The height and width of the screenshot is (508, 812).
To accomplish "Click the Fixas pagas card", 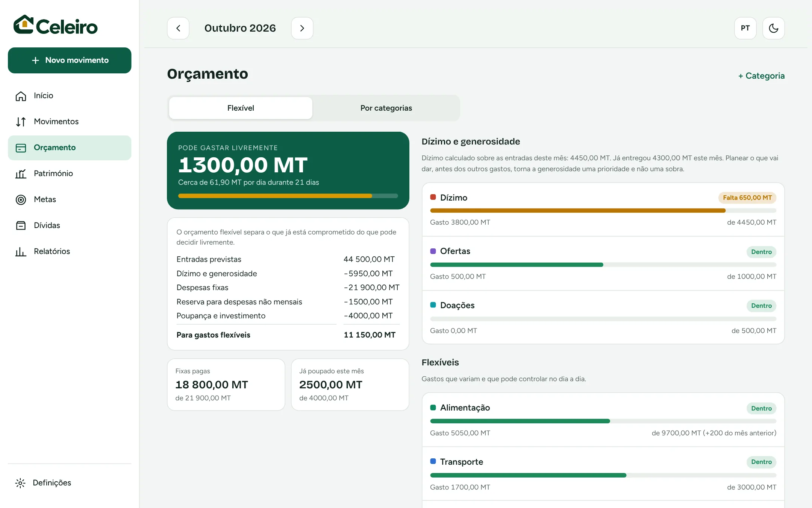I will pyautogui.click(x=226, y=385).
